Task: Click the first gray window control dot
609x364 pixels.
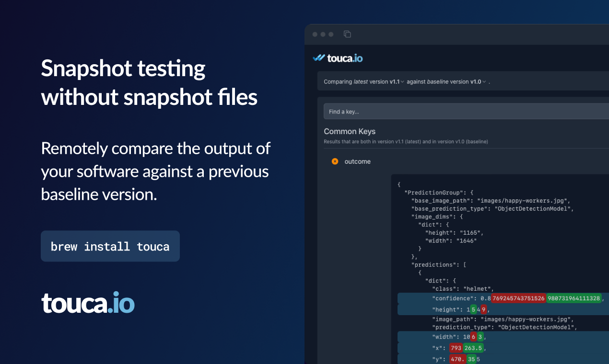Action: [315, 34]
